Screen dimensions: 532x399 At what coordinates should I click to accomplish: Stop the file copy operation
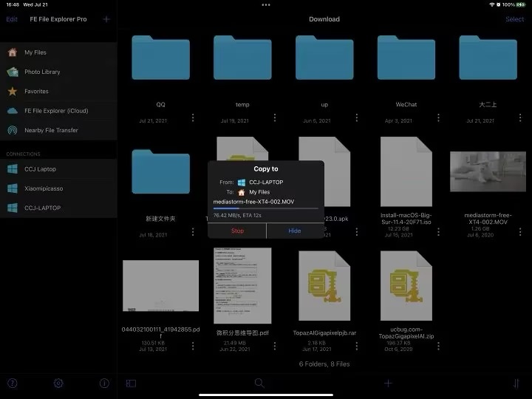pos(237,231)
